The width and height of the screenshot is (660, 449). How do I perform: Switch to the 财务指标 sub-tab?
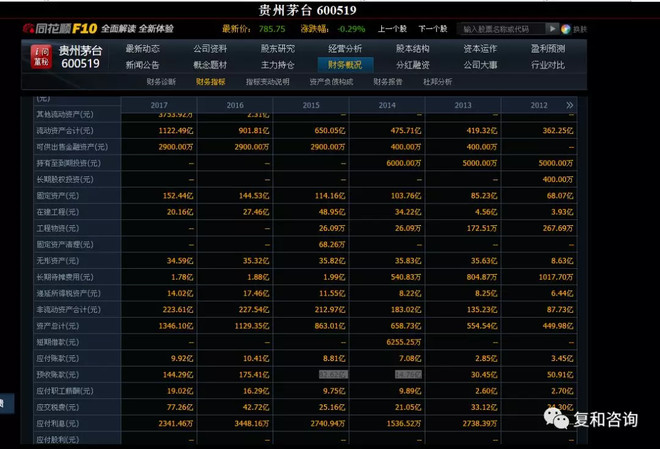(210, 82)
